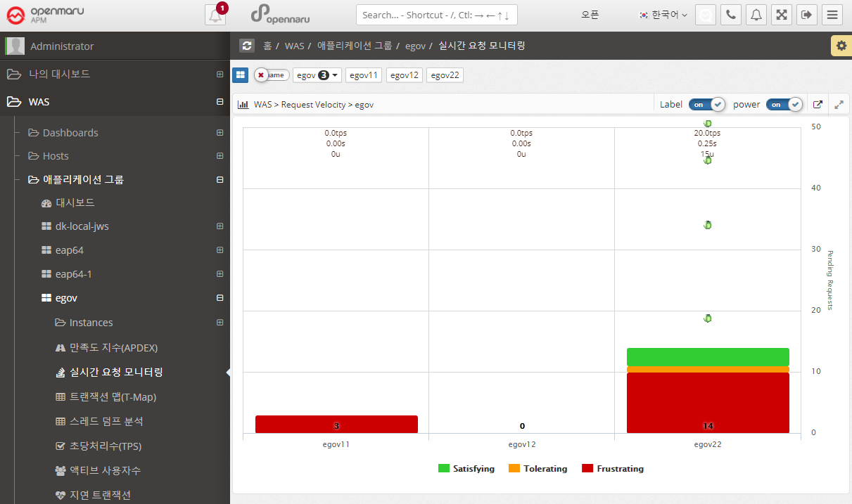The height and width of the screenshot is (504, 852).
Task: Refresh the page using the breadcrumb refresh icon
Action: (247, 46)
